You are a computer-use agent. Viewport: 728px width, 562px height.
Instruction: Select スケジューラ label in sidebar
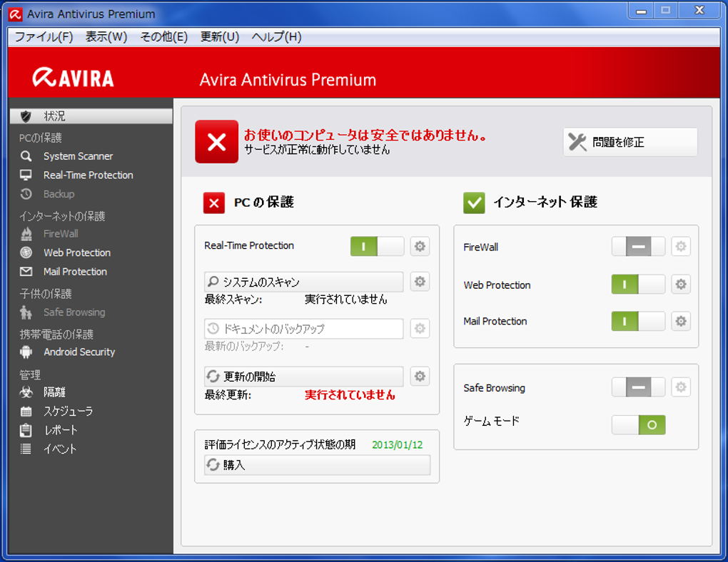pyautogui.click(x=69, y=412)
